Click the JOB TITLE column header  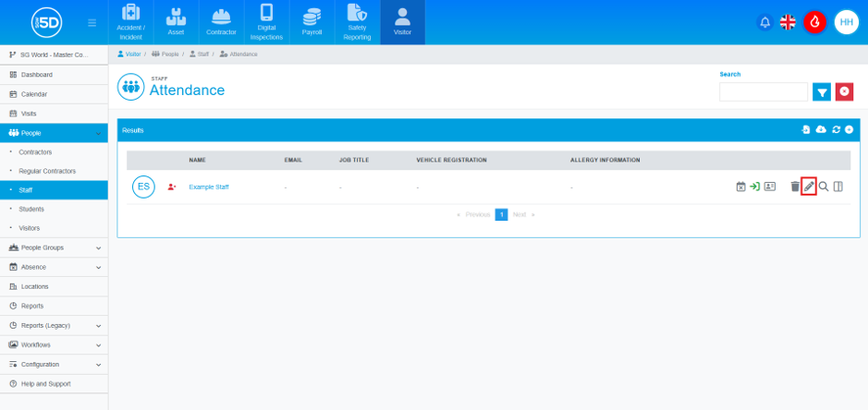click(354, 161)
